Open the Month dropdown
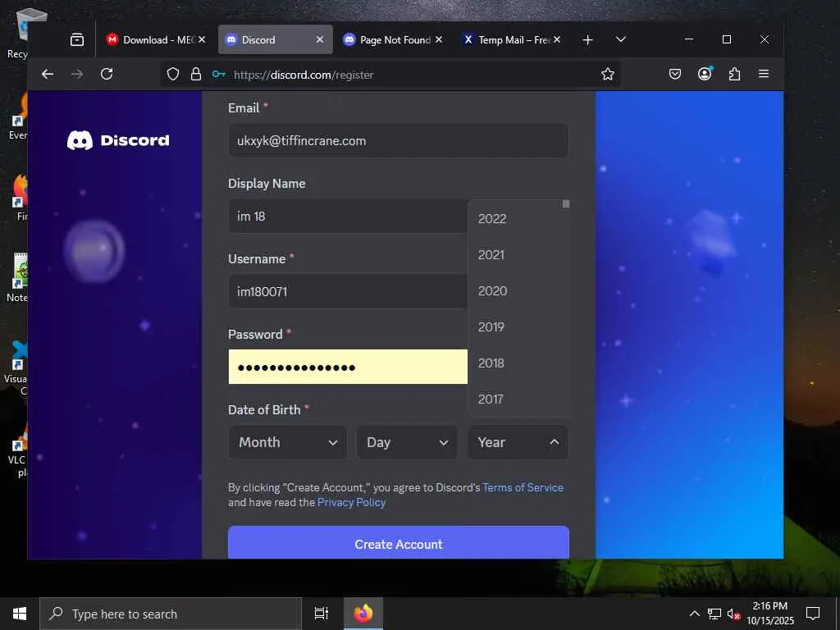Viewport: 840px width, 630px height. [288, 442]
